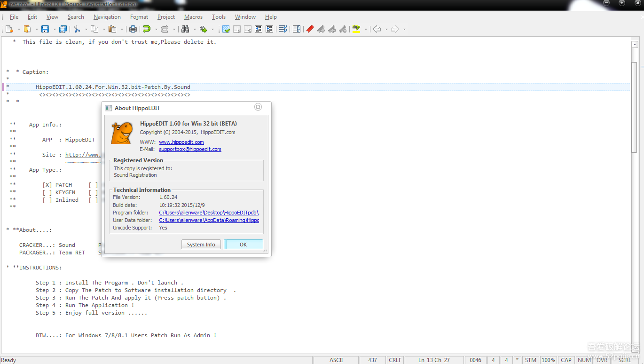
Task: Click the word wrap lines-with-arrow icon
Action: [283, 29]
